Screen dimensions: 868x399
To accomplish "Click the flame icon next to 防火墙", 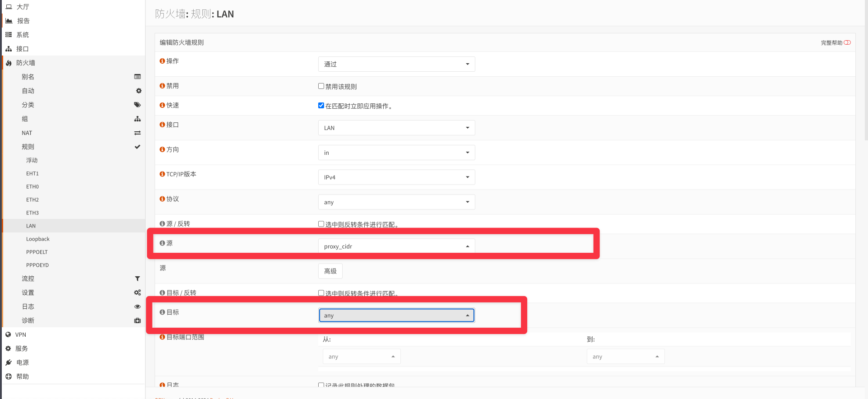I will (9, 63).
